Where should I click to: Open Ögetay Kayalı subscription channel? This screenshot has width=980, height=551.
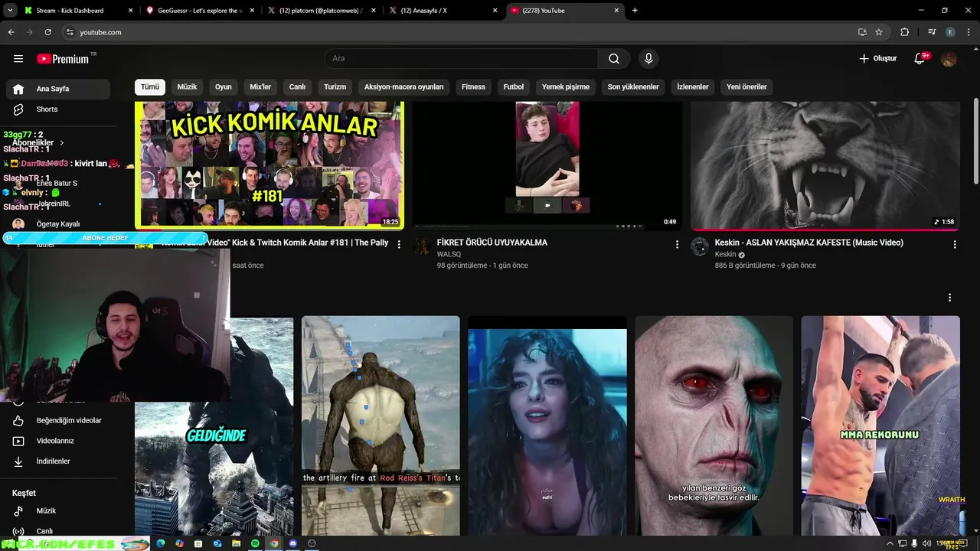click(x=58, y=224)
